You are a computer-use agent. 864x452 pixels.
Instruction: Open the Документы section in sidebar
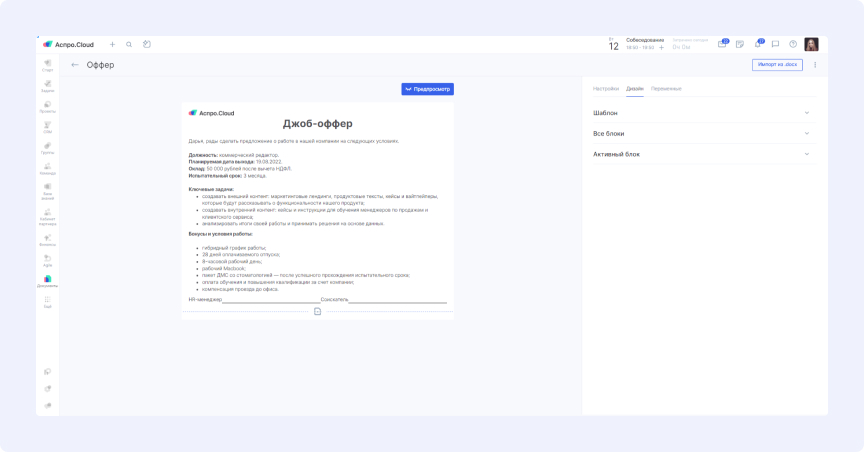point(47,281)
